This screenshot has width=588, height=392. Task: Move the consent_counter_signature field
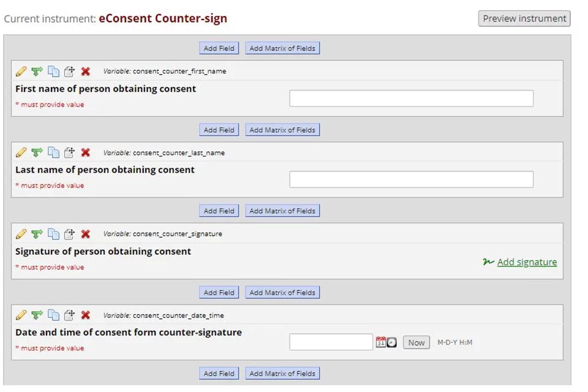(69, 234)
